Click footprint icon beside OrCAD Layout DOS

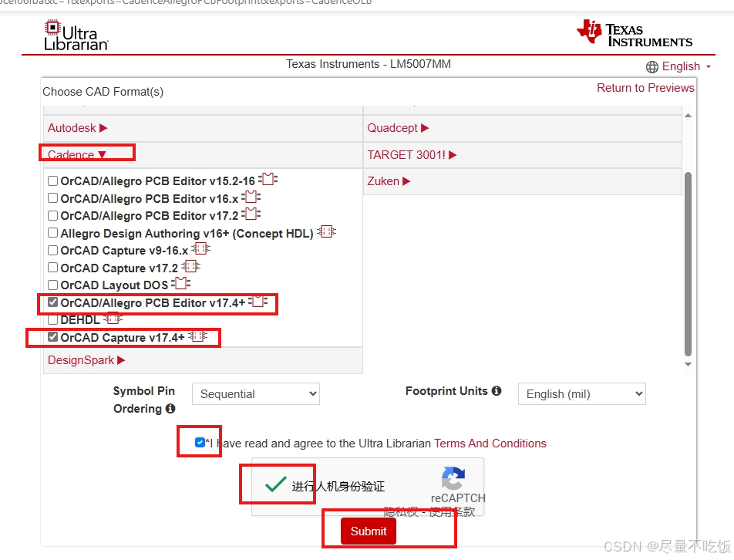coord(180,284)
